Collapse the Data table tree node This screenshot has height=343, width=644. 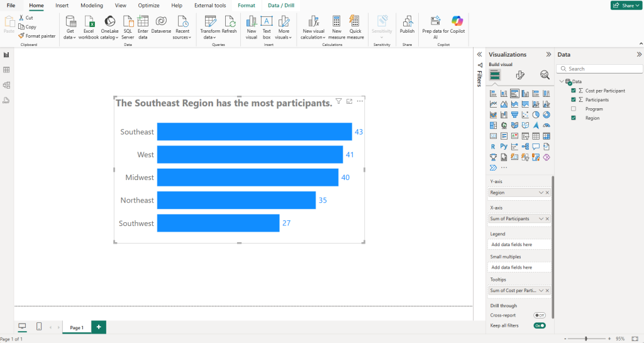coord(561,81)
